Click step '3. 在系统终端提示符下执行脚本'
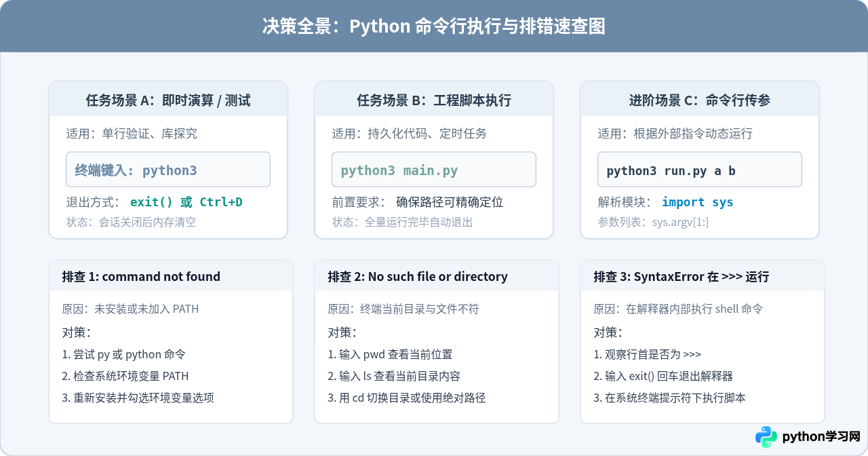Screen dimensions: 868x456 pos(669,398)
